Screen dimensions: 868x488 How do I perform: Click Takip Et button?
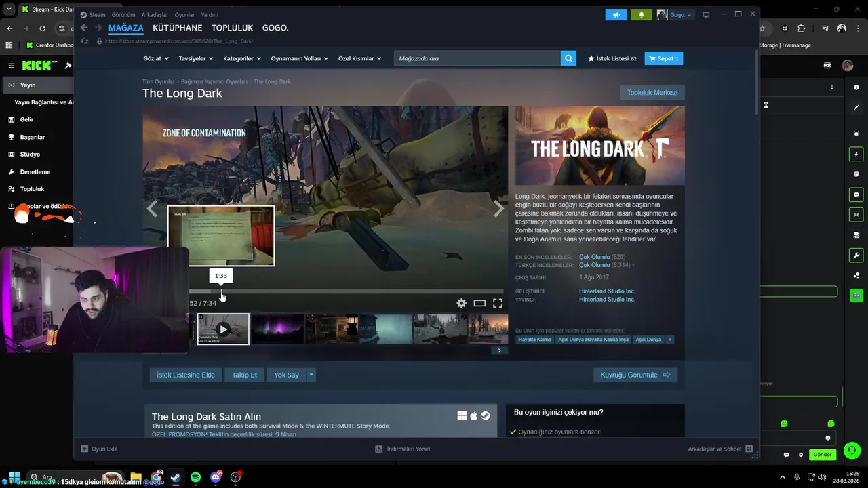pyautogui.click(x=245, y=375)
